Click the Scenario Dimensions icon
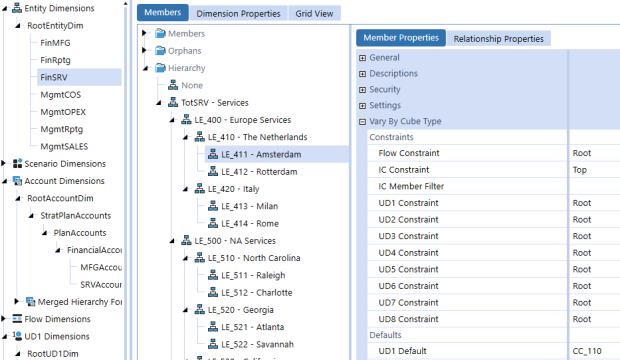Viewport: 620px width, 360px height. (x=17, y=163)
